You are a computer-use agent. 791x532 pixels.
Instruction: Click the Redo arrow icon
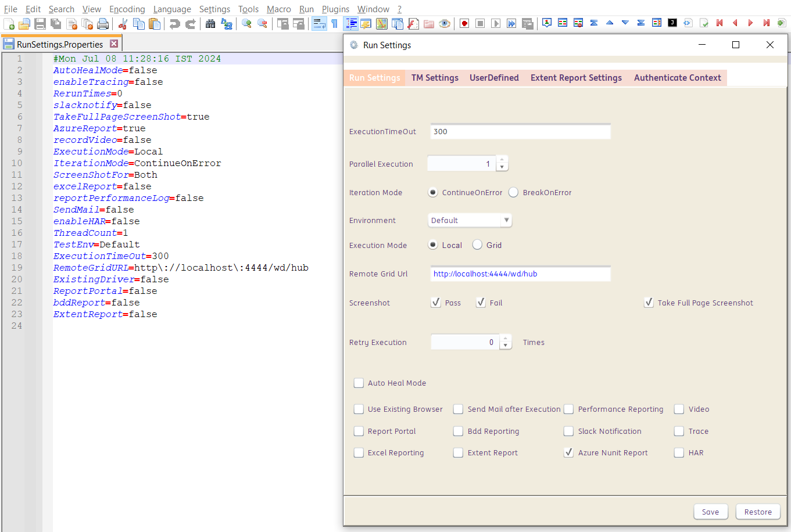pyautogui.click(x=190, y=24)
